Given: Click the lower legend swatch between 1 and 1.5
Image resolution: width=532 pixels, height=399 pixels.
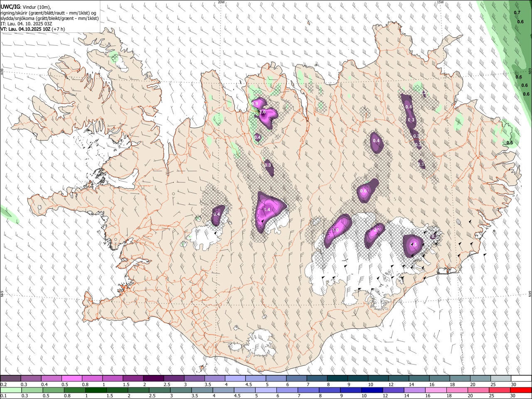Looking at the screenshot, I should (96, 390).
